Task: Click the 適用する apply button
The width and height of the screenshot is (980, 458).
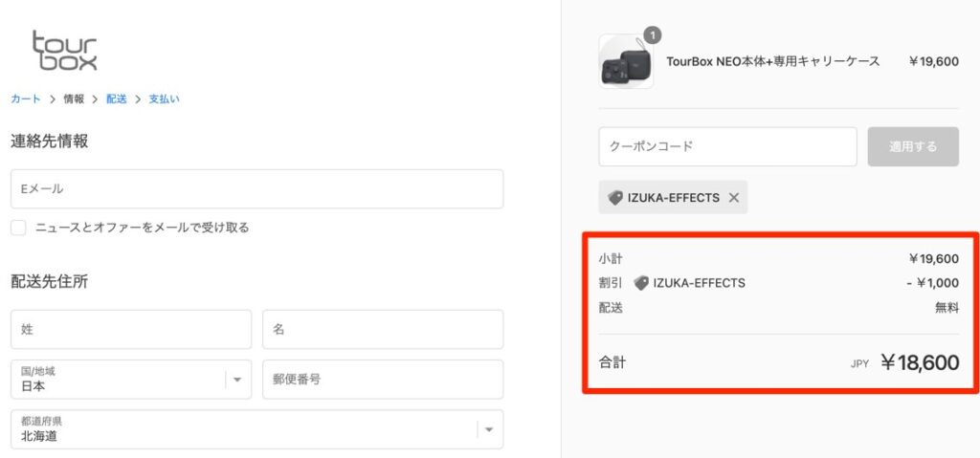Action: click(913, 147)
